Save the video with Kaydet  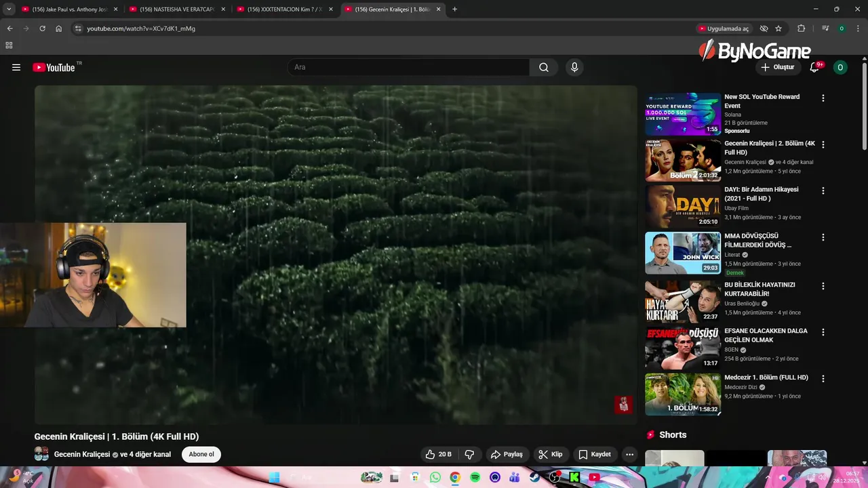point(595,454)
